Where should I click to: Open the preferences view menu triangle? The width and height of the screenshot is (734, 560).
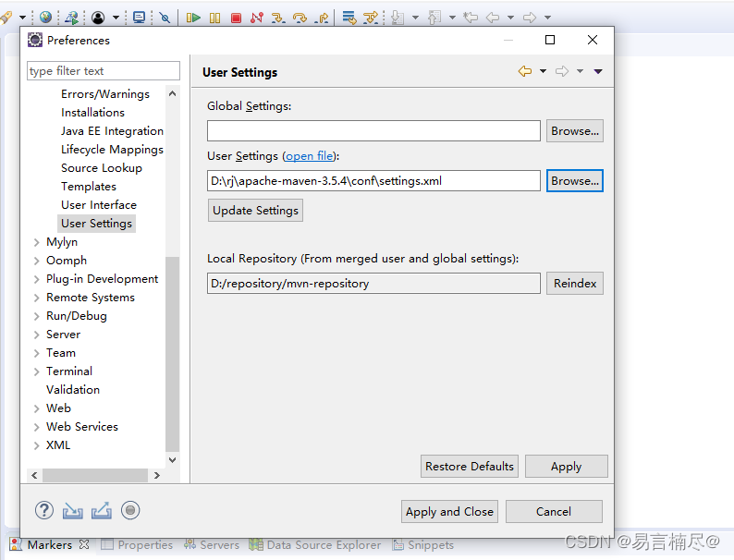coord(598,71)
